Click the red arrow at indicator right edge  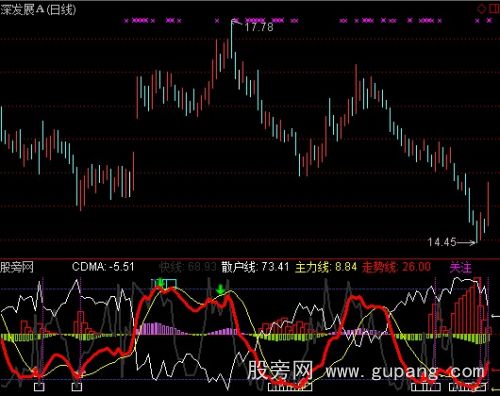coord(496,369)
